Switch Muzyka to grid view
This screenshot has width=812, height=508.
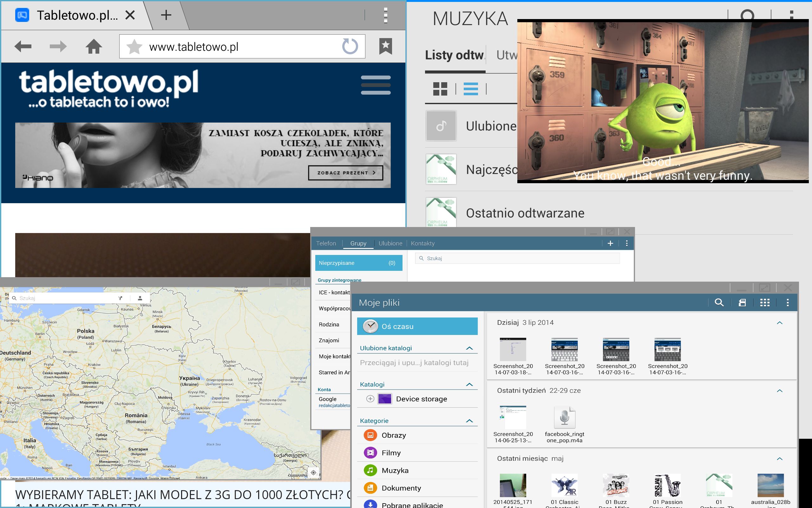pyautogui.click(x=440, y=89)
